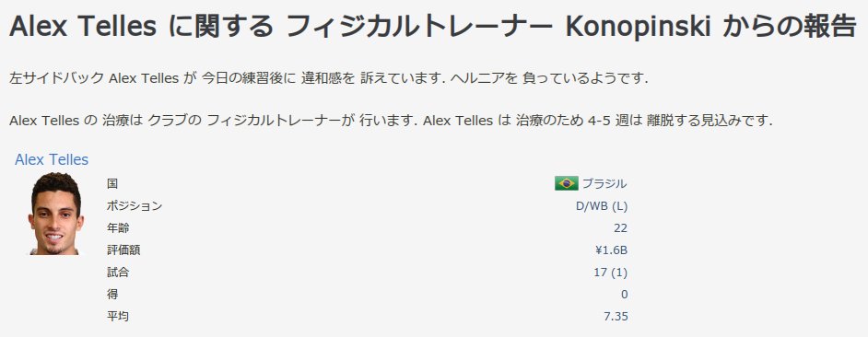Click the 国 row label
The height and width of the screenshot is (337, 868).
(x=112, y=184)
